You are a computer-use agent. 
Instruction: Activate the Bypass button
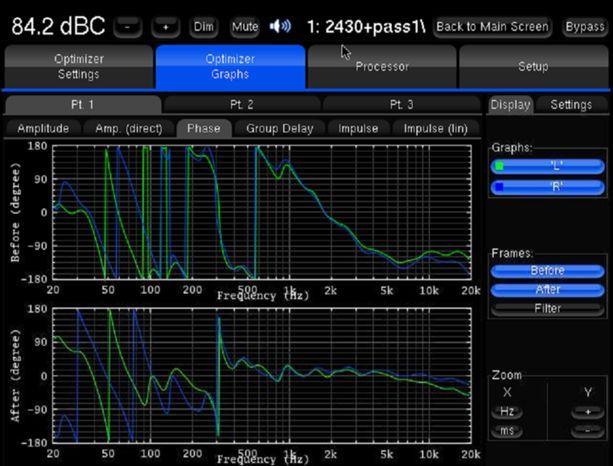[584, 27]
